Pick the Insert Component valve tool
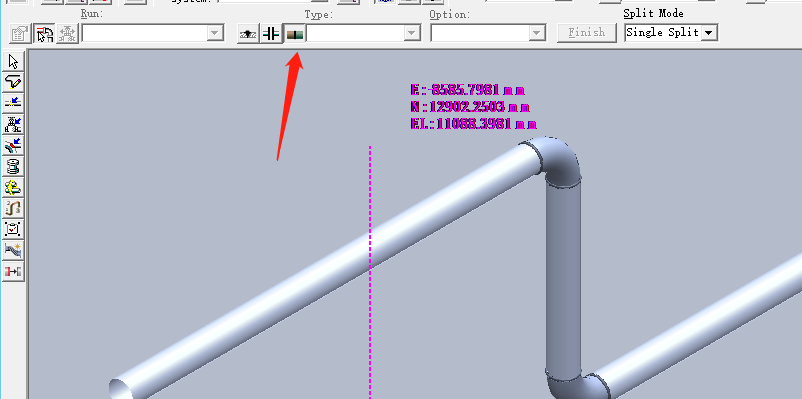Viewport: 802px width, 399px height. 13,124
